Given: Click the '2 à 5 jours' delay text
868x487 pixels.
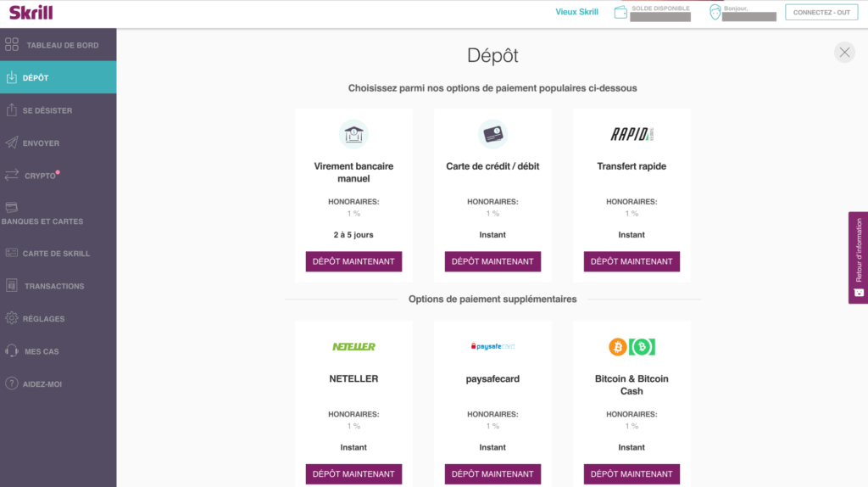Looking at the screenshot, I should tap(353, 235).
